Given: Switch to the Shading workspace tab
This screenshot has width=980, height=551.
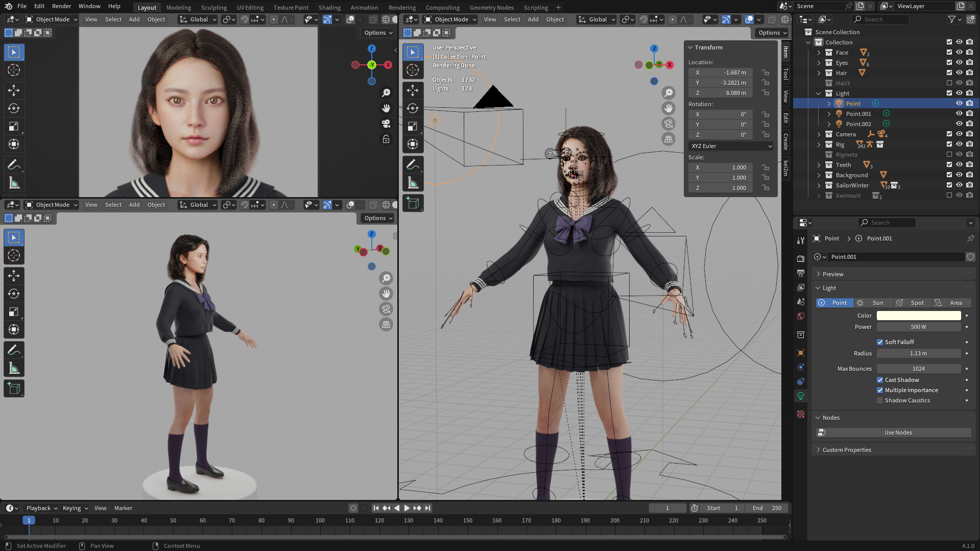Looking at the screenshot, I should click(329, 7).
